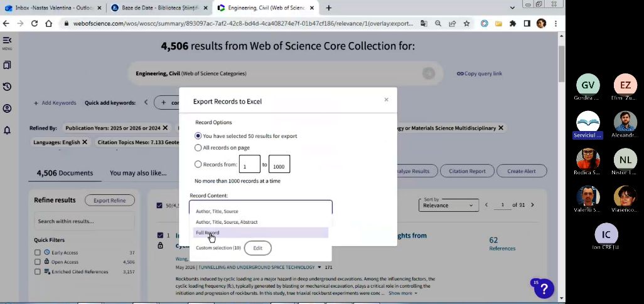Viewport: 644px width, 304px height.
Task: Uncheck the checkbox for result 1
Action: 160,236
